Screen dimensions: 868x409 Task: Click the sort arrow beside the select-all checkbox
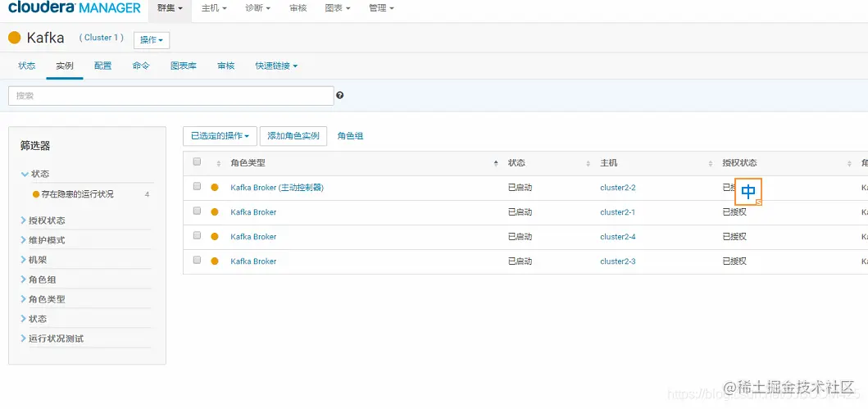[x=219, y=163]
